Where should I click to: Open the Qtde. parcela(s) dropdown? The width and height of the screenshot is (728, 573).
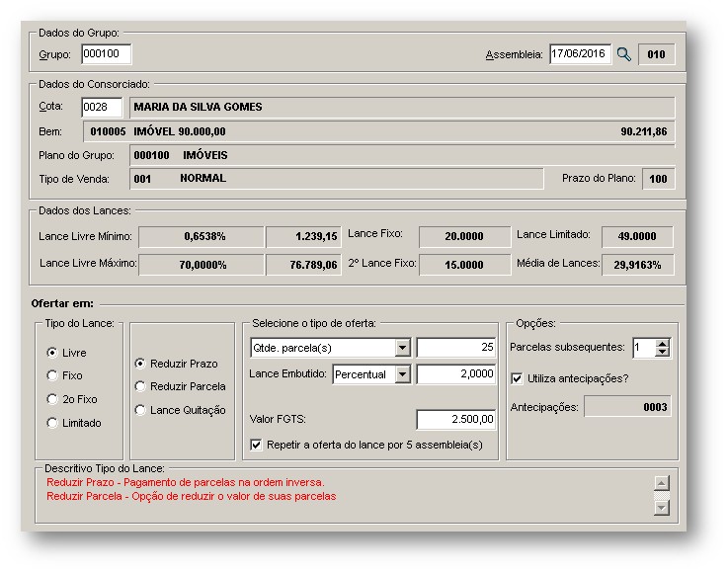(x=403, y=348)
